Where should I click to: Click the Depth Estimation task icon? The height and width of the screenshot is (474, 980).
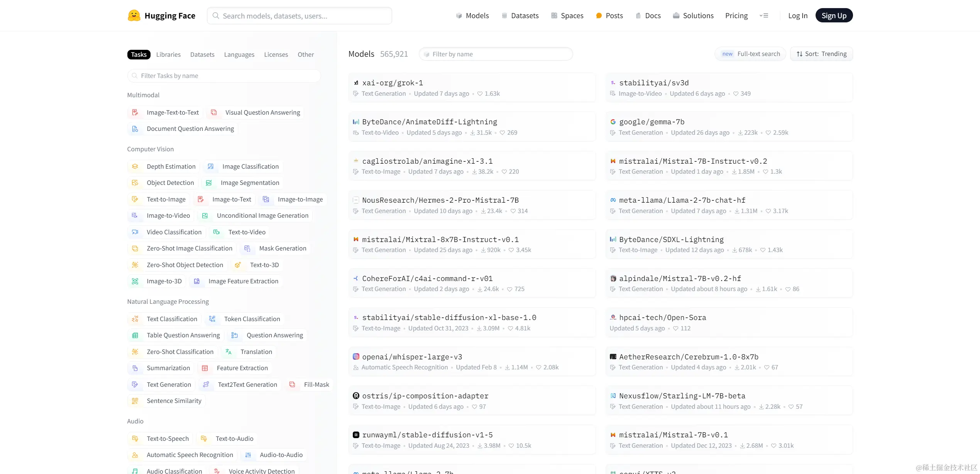[x=135, y=166]
